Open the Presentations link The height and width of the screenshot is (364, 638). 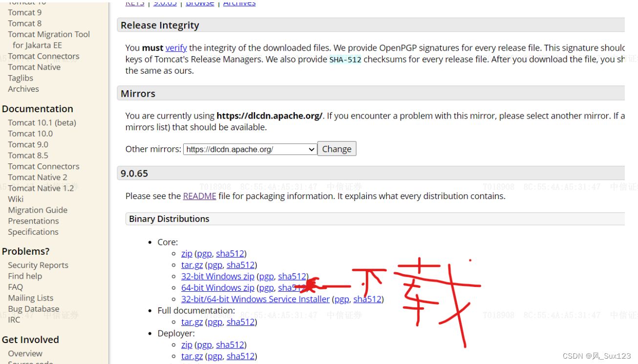point(33,221)
